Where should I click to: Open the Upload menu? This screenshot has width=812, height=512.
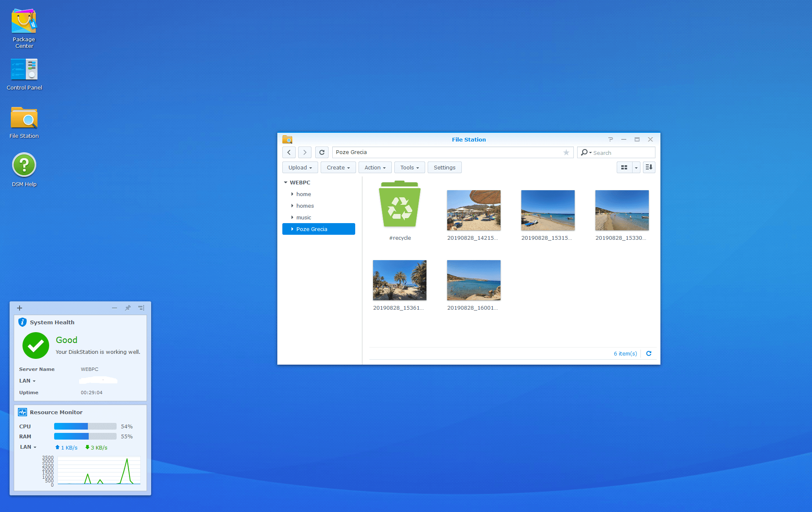(x=300, y=167)
